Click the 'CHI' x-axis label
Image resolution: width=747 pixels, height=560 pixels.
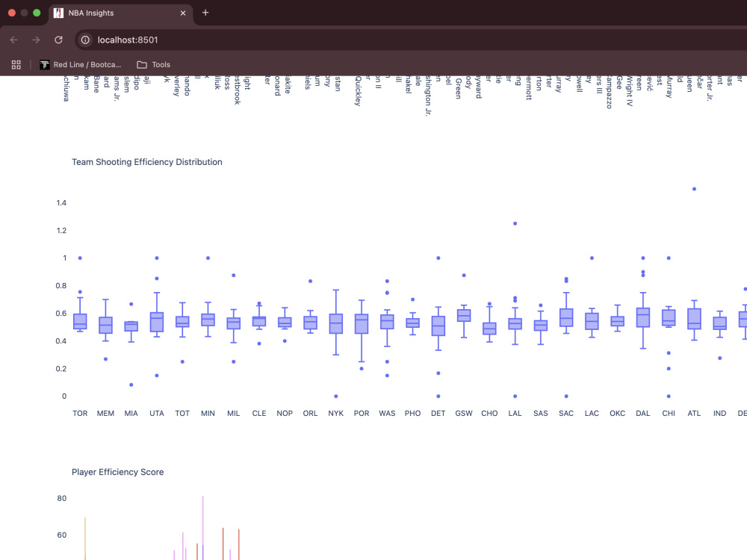tap(669, 414)
